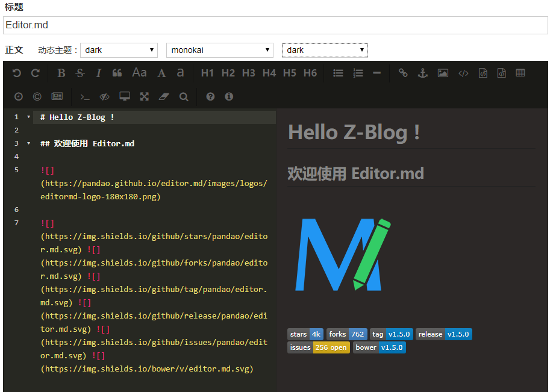Click the "(https://img.shields.io/bower/v/editor.md.svg)" line
The width and height of the screenshot is (556, 392).
point(147,369)
